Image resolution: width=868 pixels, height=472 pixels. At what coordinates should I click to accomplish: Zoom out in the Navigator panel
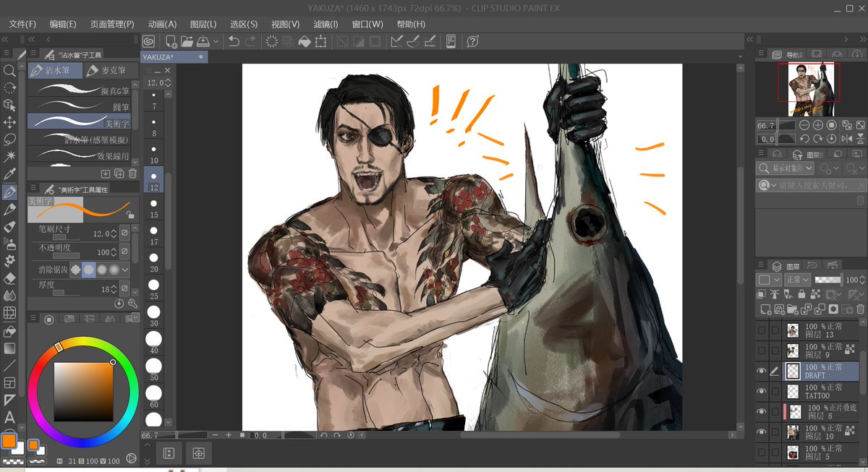click(x=804, y=126)
